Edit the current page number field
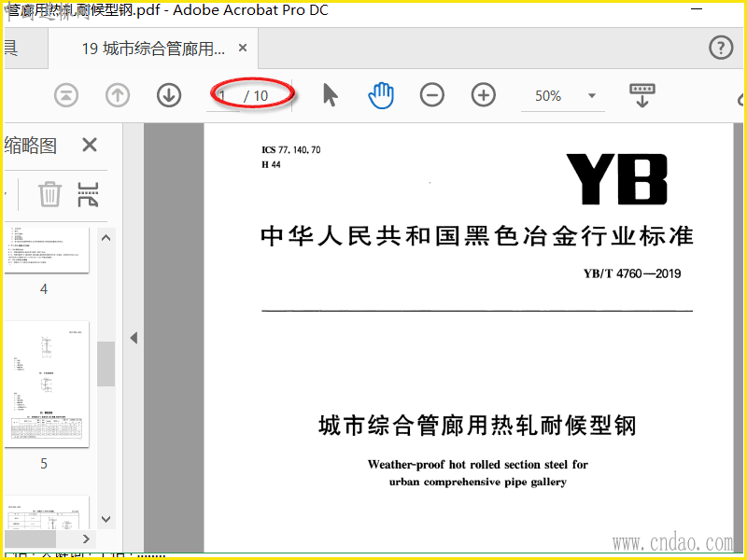Viewport: 747px width, 560px height. tap(223, 96)
